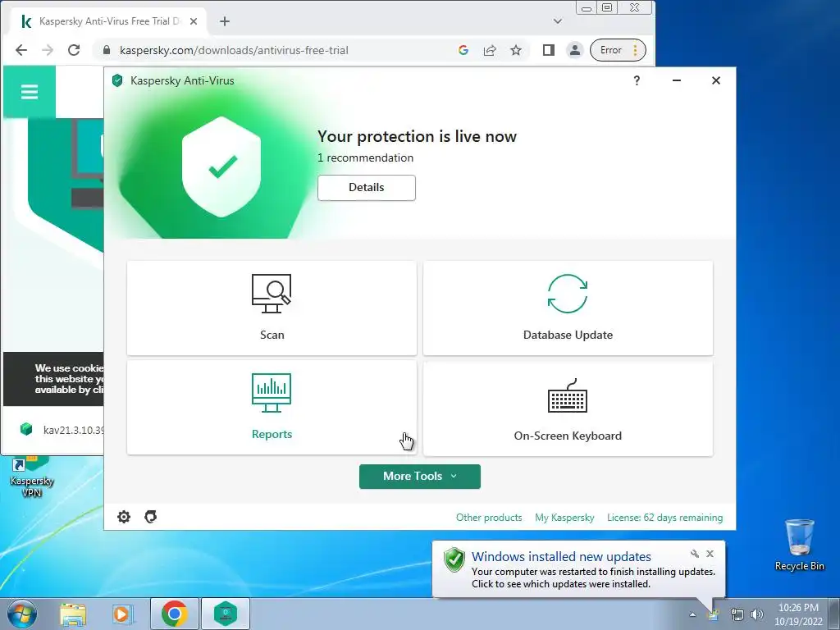Image resolution: width=840 pixels, height=630 pixels.
Task: Reload the Kaspersky download page
Action: coord(74,50)
